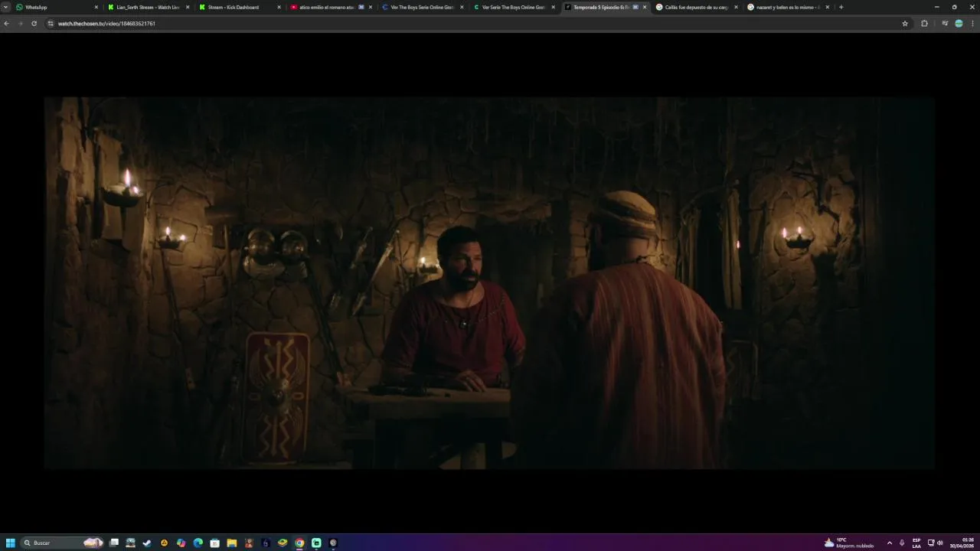Screen dimensions: 980x551
Task: Open a new browser tab
Action: pyautogui.click(x=841, y=7)
